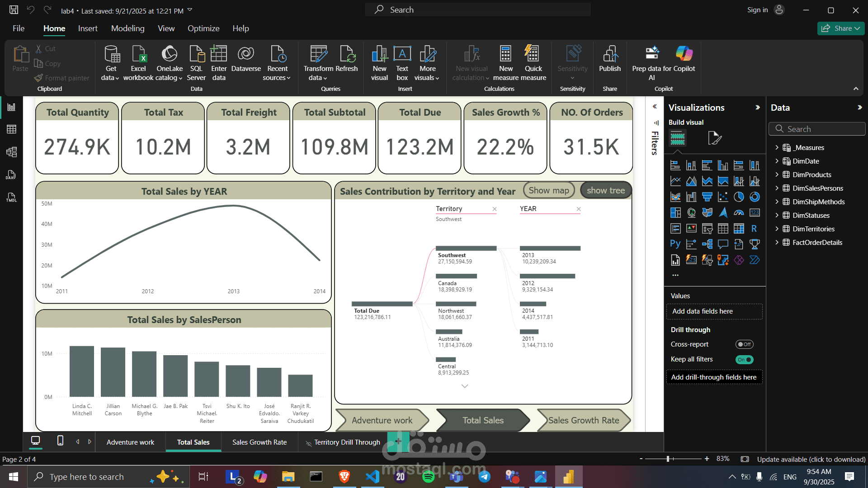
Task: Turn off the Keep all filters toggle
Action: point(744,359)
